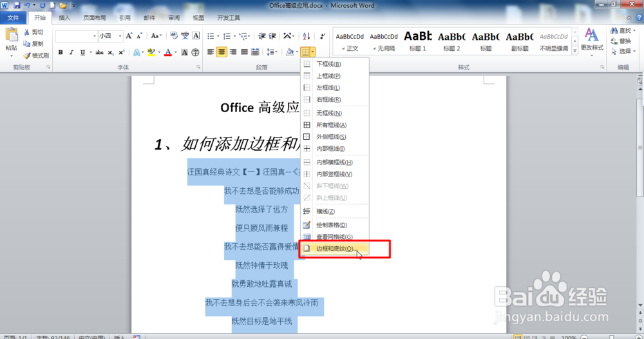Image resolution: width=644 pixels, height=339 pixels.
Task: Apply superscript formatting
Action: point(121,53)
